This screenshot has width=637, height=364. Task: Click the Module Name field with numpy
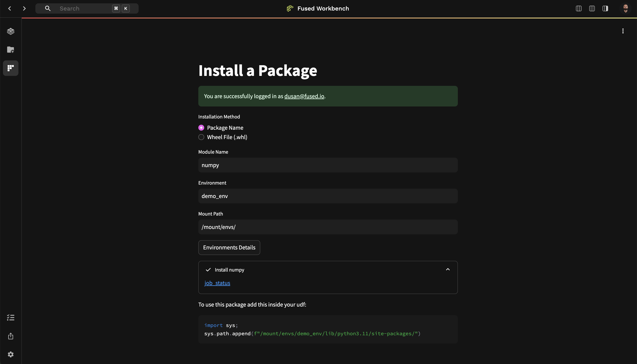[x=328, y=165]
